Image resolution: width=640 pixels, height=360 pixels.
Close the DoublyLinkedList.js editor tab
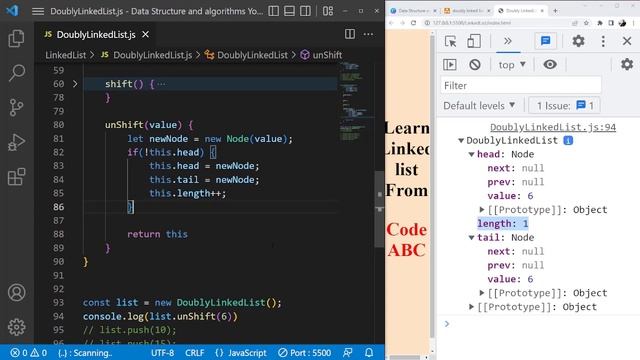pos(145,35)
